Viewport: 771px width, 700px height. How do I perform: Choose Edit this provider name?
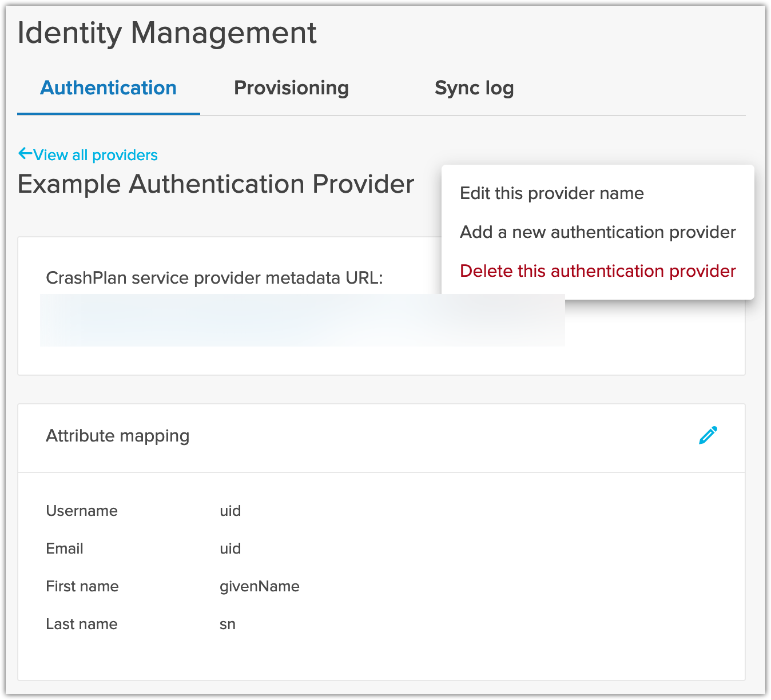[551, 193]
